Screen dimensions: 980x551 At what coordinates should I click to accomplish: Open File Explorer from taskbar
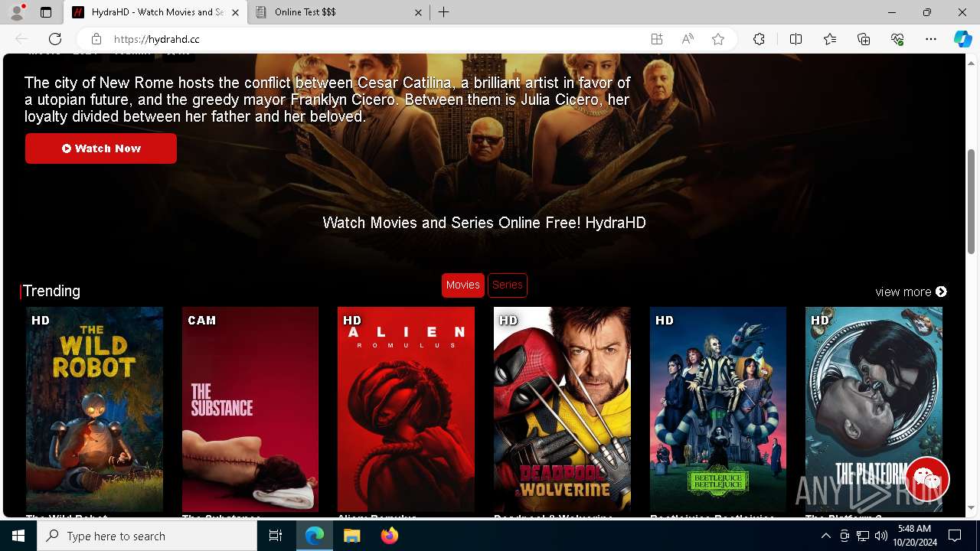[351, 536]
